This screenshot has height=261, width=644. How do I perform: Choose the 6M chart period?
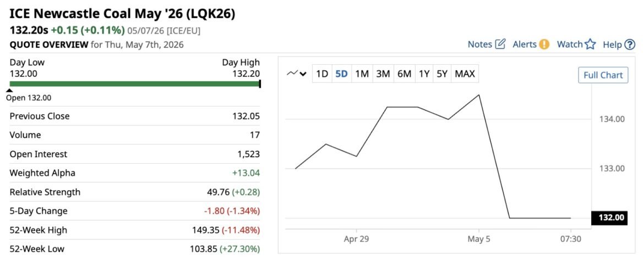pos(404,74)
